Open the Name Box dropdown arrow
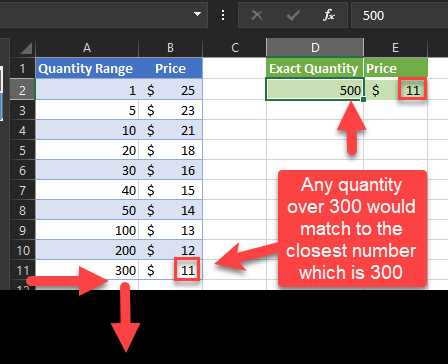The width and height of the screenshot is (448, 364). click(x=197, y=14)
